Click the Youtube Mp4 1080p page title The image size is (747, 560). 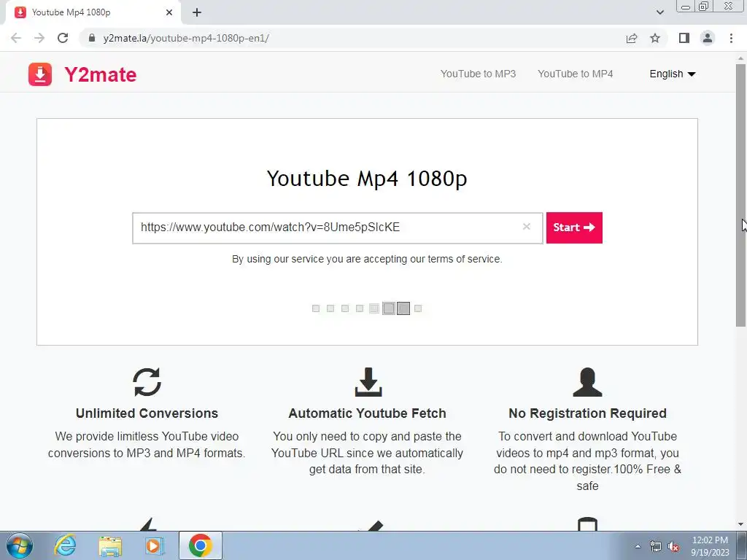click(367, 179)
